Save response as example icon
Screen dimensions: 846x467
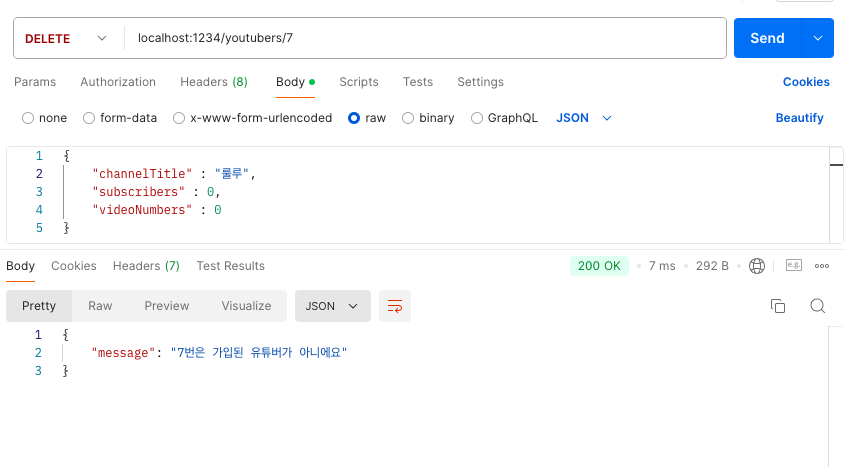pos(794,265)
